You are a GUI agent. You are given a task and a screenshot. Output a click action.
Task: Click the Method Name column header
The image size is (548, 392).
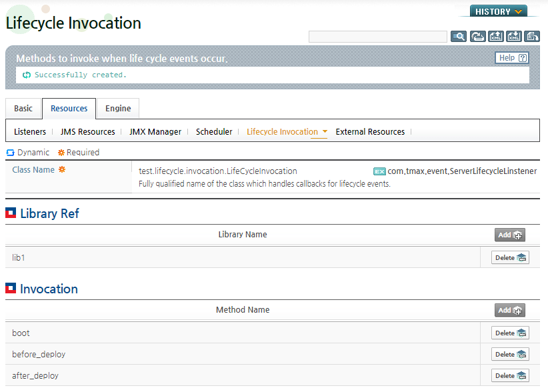coord(243,310)
